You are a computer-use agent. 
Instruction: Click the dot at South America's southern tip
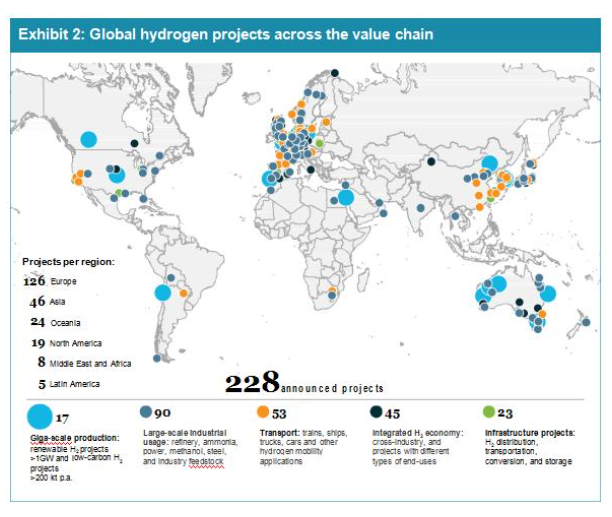[x=157, y=358]
